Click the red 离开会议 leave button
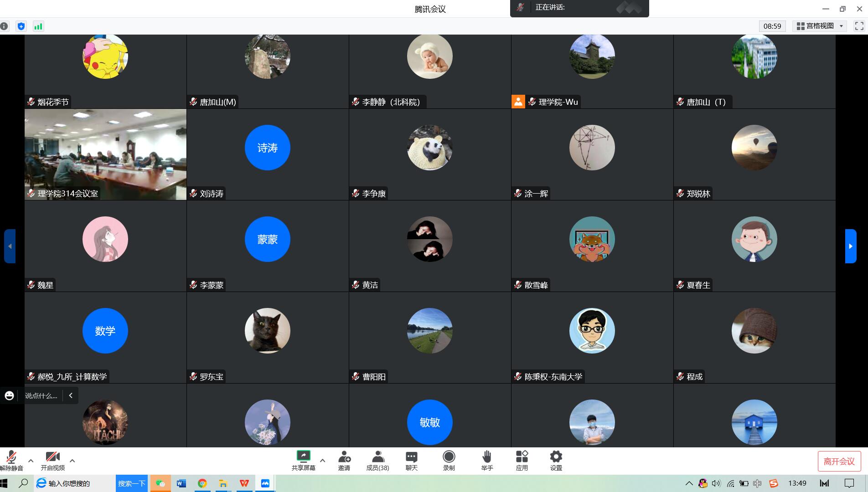 [839, 461]
